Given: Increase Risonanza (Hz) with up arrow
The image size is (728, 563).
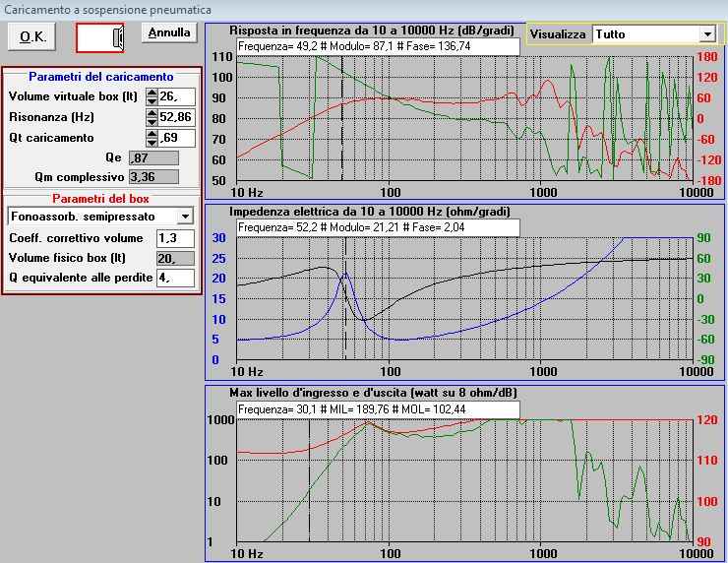Looking at the screenshot, I should [152, 113].
